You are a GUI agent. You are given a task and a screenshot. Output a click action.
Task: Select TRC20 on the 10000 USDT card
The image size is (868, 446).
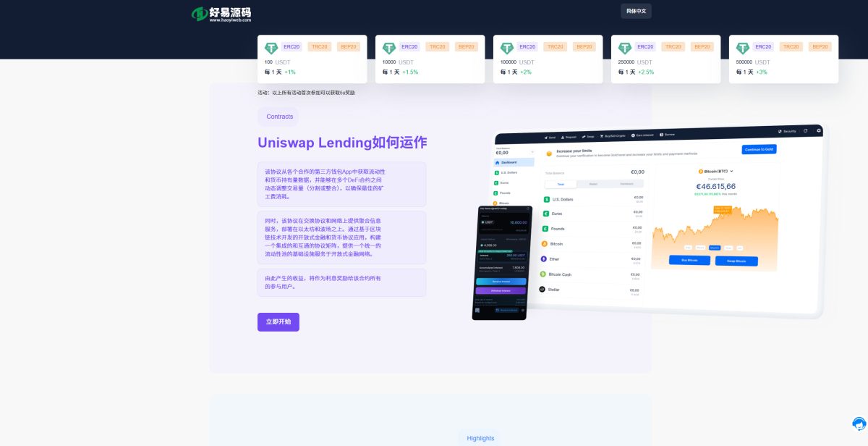(438, 46)
